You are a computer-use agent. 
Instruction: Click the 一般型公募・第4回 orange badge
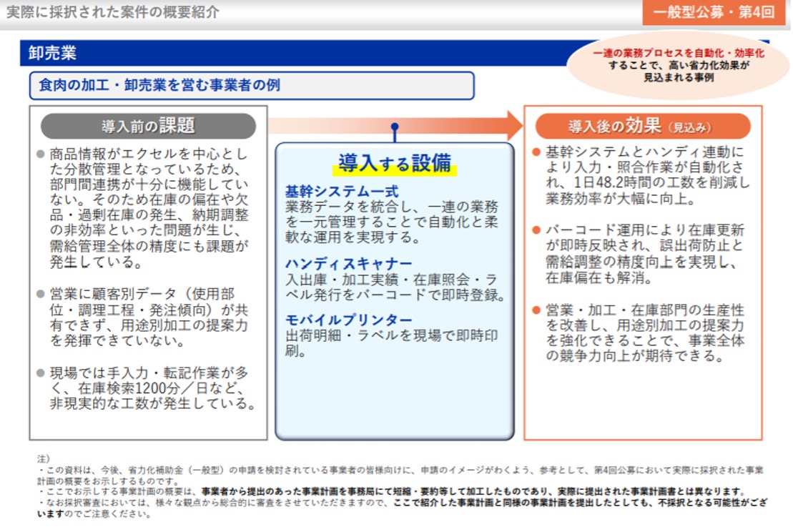(714, 12)
